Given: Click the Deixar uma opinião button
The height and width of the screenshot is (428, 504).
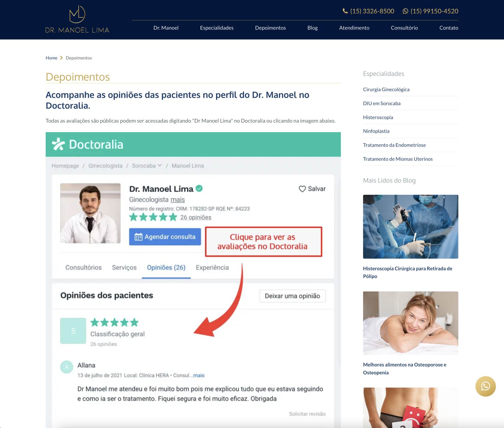Looking at the screenshot, I should (292, 296).
